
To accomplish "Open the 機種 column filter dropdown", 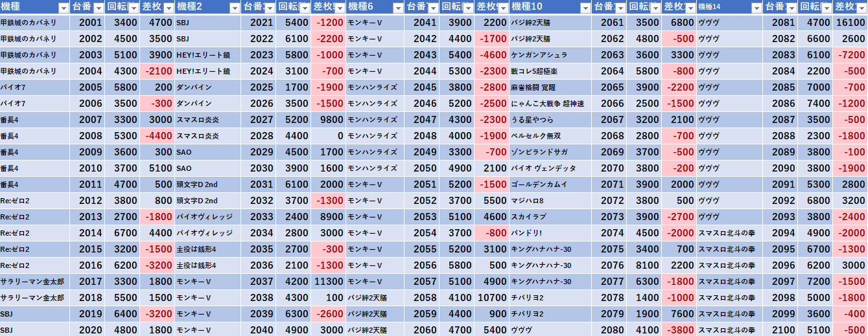I will point(63,8).
